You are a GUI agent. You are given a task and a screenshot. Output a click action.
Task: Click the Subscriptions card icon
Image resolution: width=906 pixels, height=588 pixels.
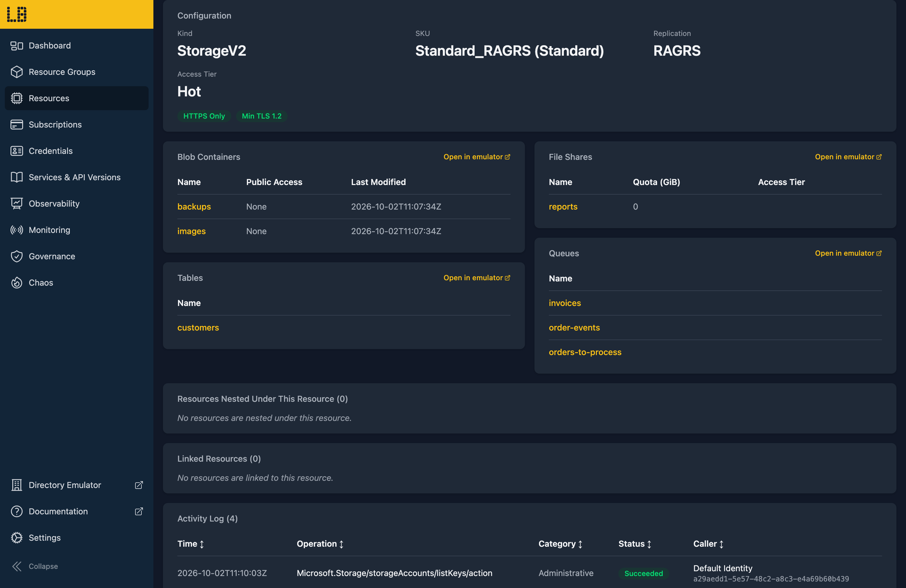[x=16, y=124]
